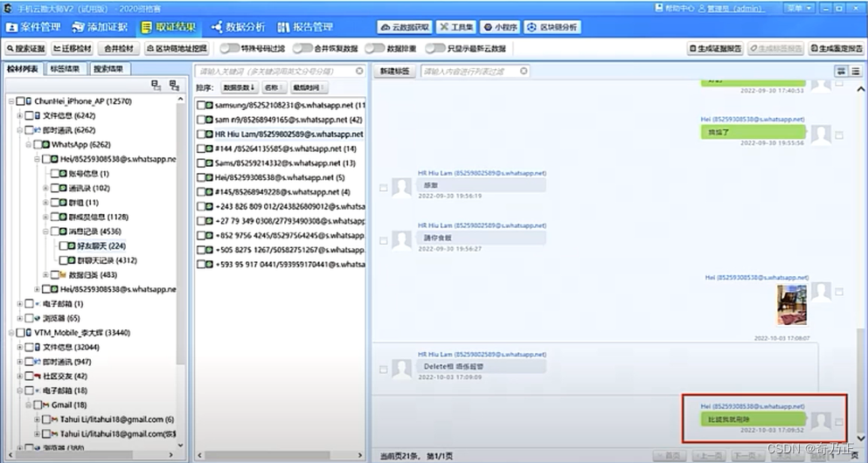
Task: Switch to list view icon
Action: (856, 72)
